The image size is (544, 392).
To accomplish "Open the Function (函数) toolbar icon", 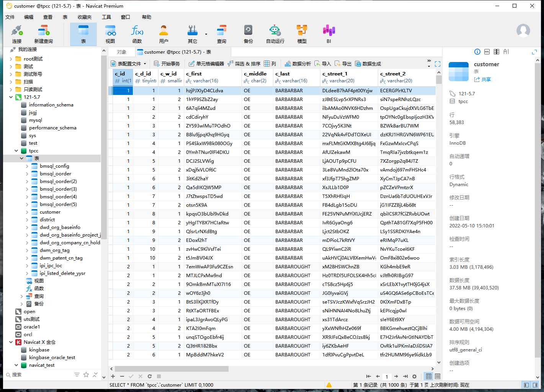I will [137, 34].
